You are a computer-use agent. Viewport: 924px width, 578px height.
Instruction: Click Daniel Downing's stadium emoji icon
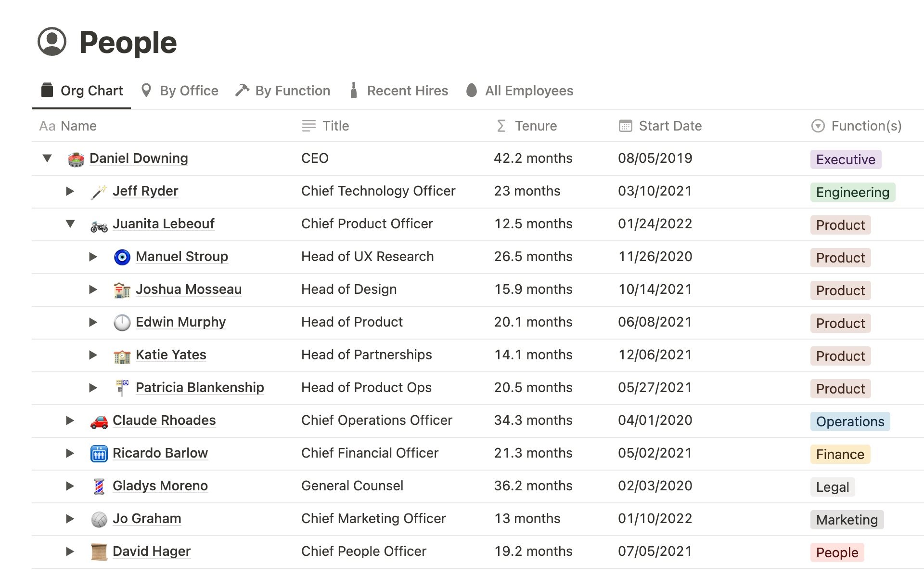[x=76, y=159]
